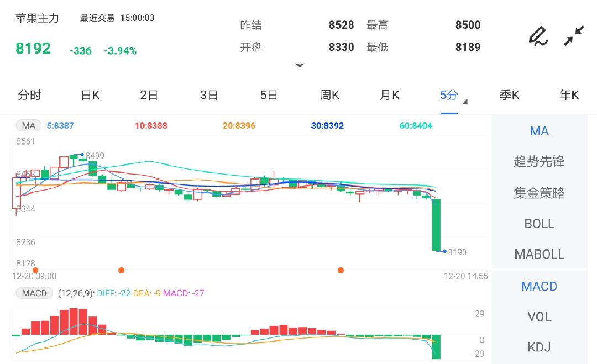Click the MA indicator pill label

29,125
